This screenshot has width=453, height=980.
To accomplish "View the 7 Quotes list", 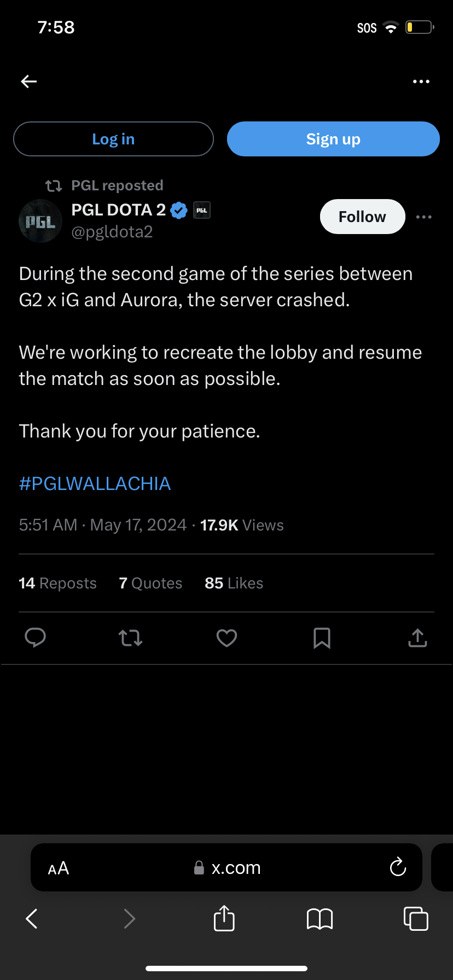I will [150, 584].
